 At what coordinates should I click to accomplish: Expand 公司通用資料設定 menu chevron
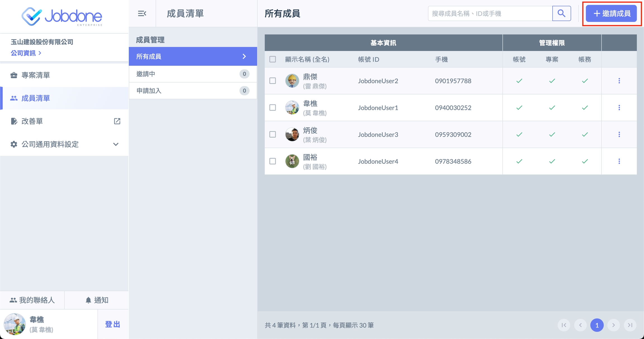[x=116, y=144]
